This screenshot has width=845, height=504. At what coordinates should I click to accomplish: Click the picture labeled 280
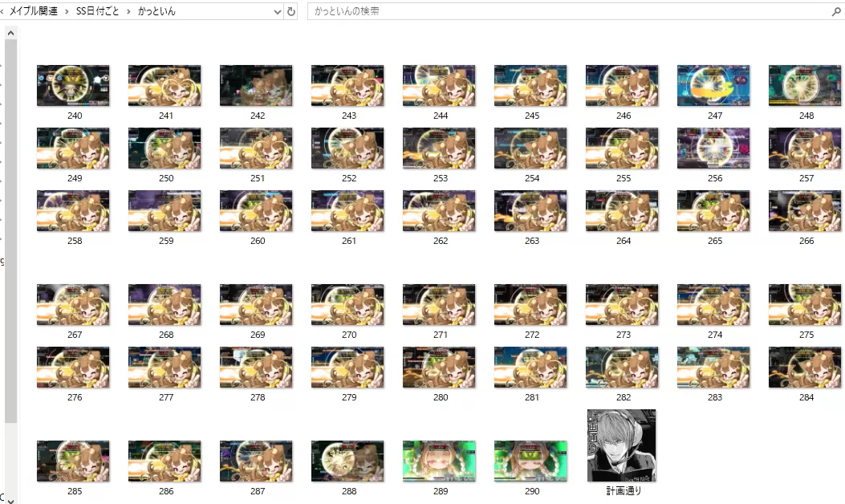point(439,367)
